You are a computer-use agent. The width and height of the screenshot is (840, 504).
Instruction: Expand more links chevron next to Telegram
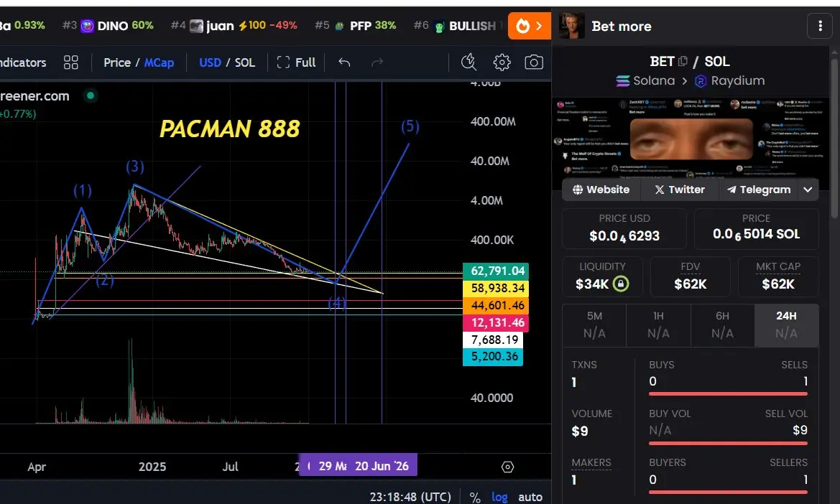coord(808,190)
